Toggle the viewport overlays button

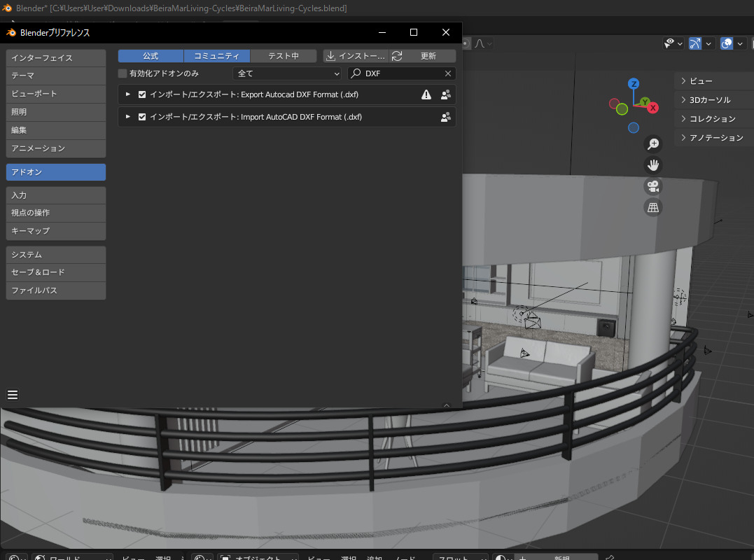[727, 43]
